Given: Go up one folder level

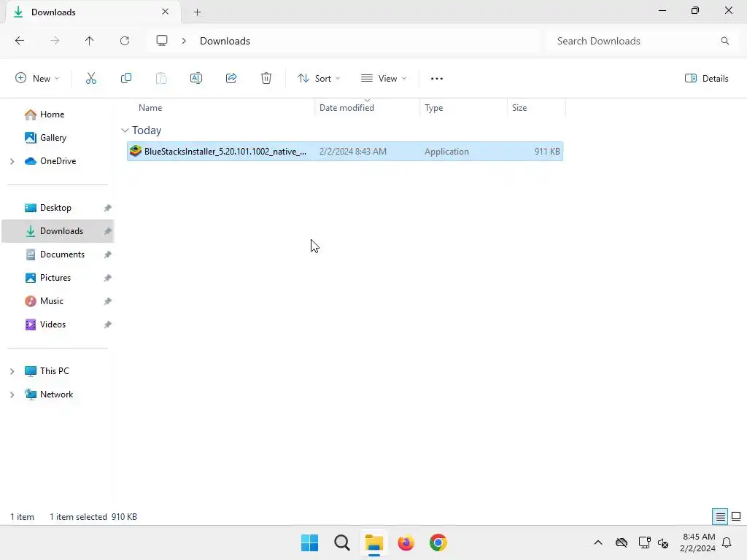Looking at the screenshot, I should pos(89,41).
